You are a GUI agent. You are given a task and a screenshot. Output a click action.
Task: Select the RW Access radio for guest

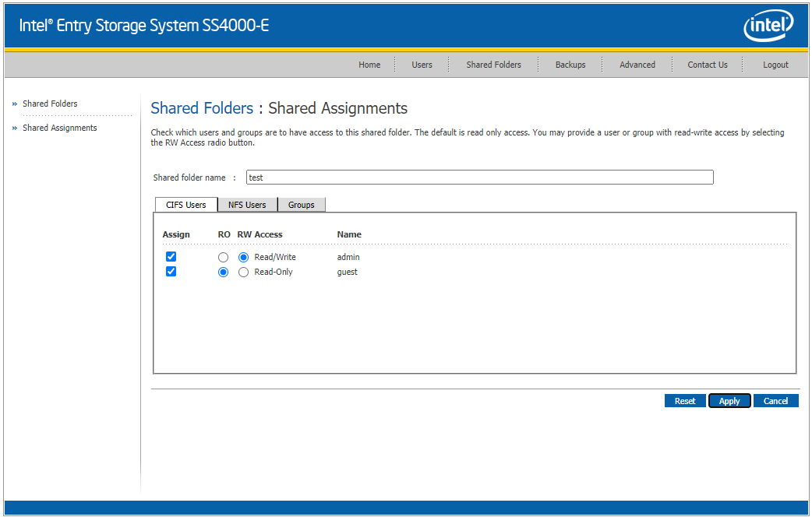(243, 273)
